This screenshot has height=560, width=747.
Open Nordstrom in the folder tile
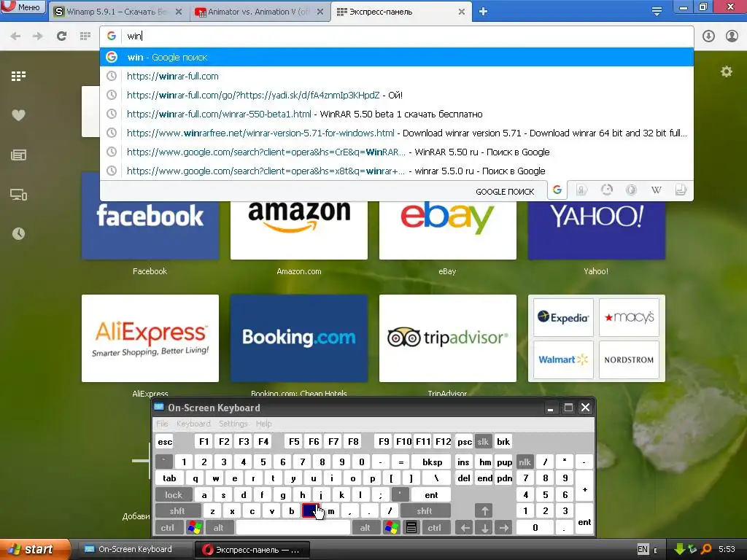629,359
